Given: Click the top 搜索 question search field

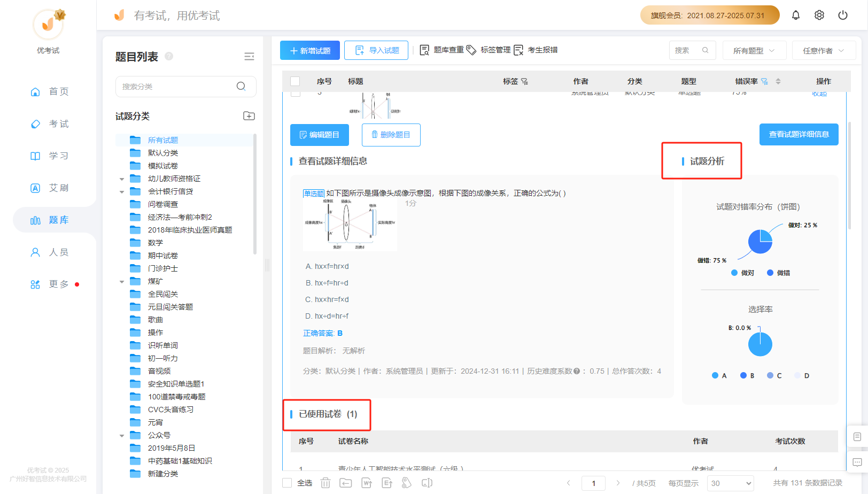Looking at the screenshot, I should [692, 50].
